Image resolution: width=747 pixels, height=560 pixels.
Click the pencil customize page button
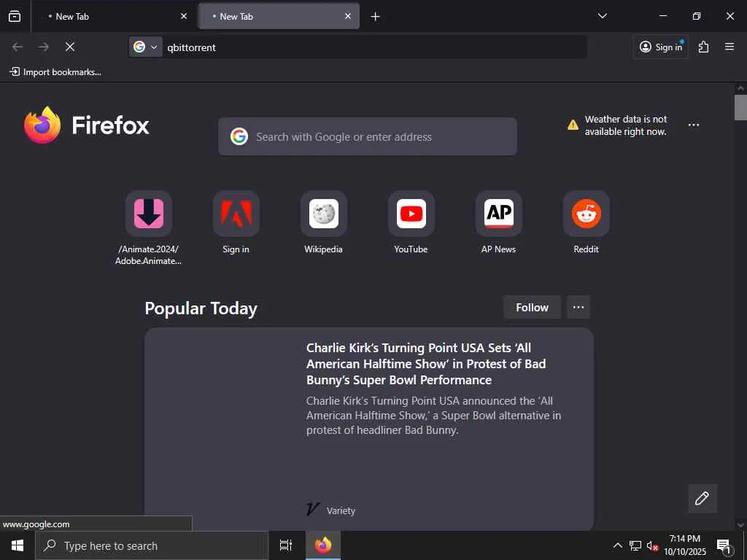click(703, 498)
